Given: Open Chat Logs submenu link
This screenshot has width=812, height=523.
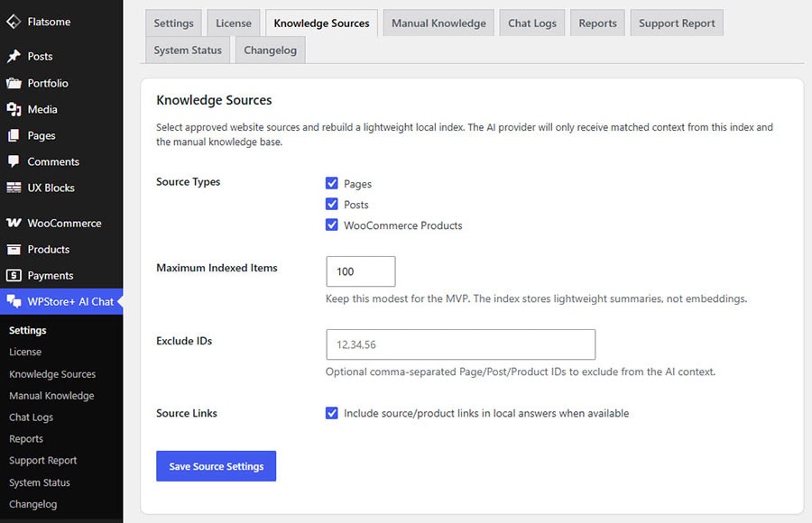Looking at the screenshot, I should [x=31, y=417].
